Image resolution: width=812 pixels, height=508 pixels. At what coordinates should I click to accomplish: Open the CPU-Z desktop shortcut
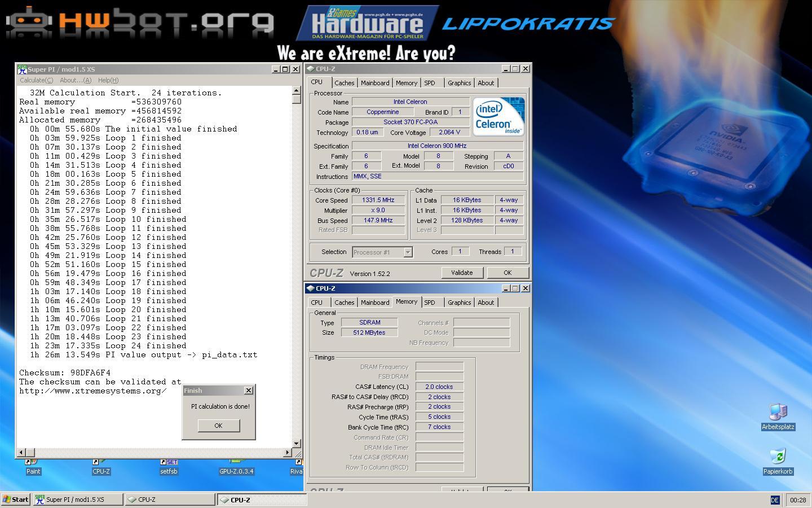tap(101, 467)
